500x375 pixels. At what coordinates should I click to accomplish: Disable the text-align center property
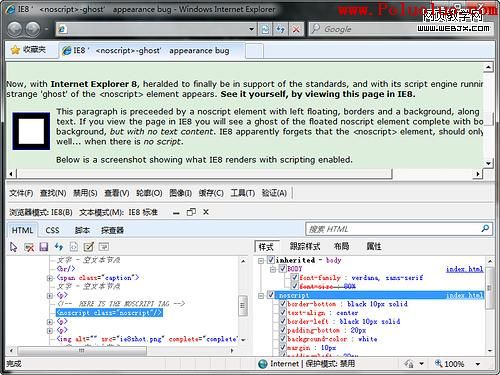click(283, 313)
